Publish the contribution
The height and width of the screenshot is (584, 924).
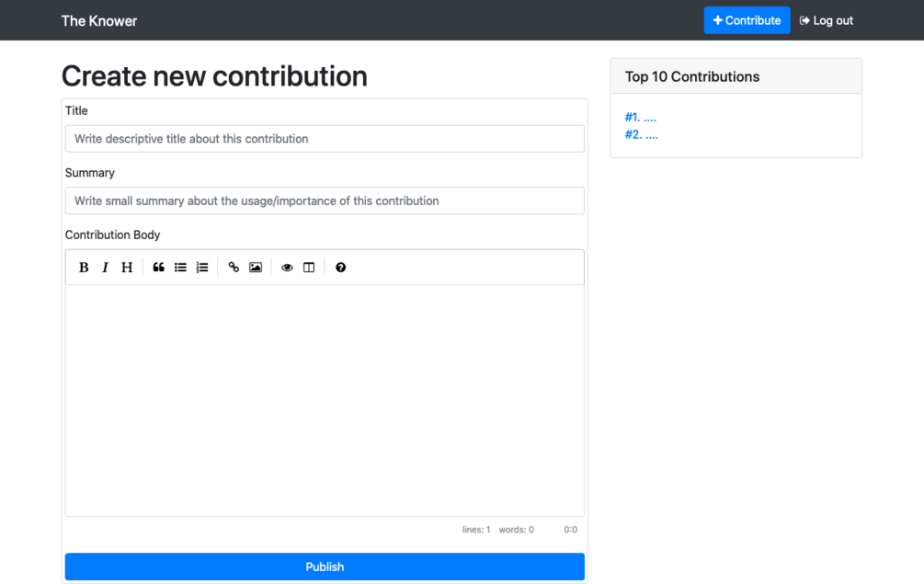pos(325,567)
